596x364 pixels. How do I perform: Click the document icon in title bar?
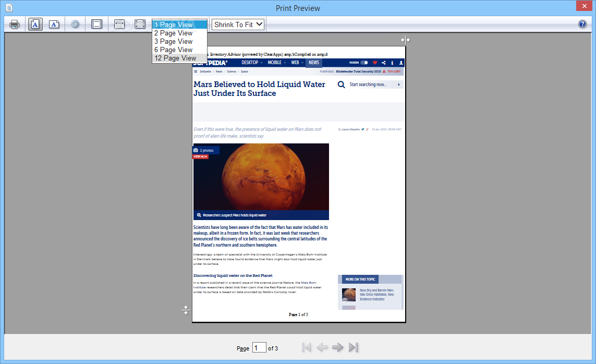[9, 8]
